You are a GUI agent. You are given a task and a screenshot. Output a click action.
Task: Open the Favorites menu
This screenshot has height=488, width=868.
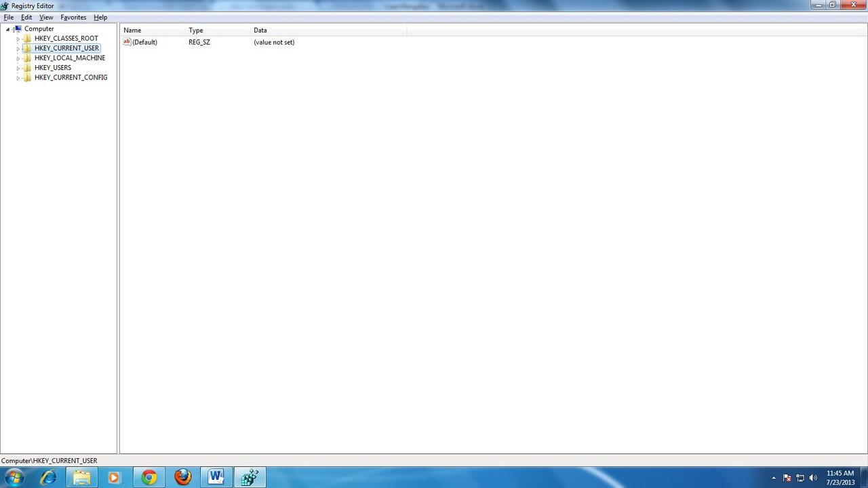(73, 18)
